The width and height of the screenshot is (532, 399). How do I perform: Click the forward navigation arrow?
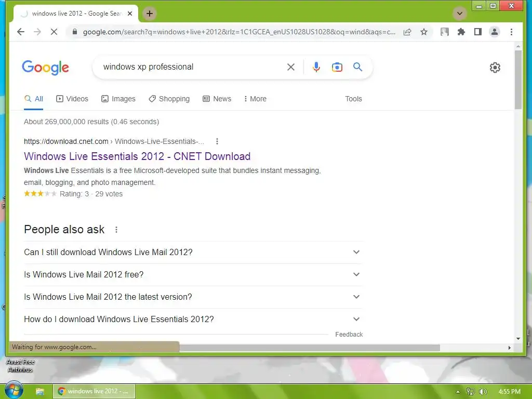coord(37,32)
